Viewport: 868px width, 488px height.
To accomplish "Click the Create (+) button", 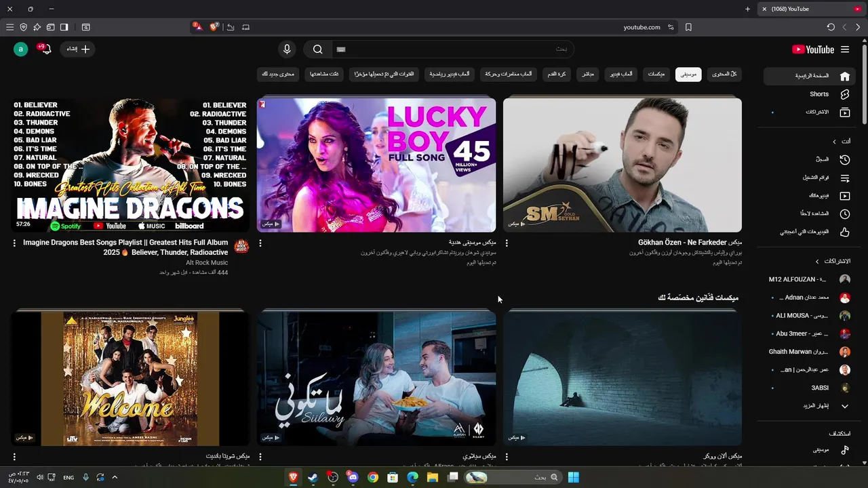I will point(77,49).
